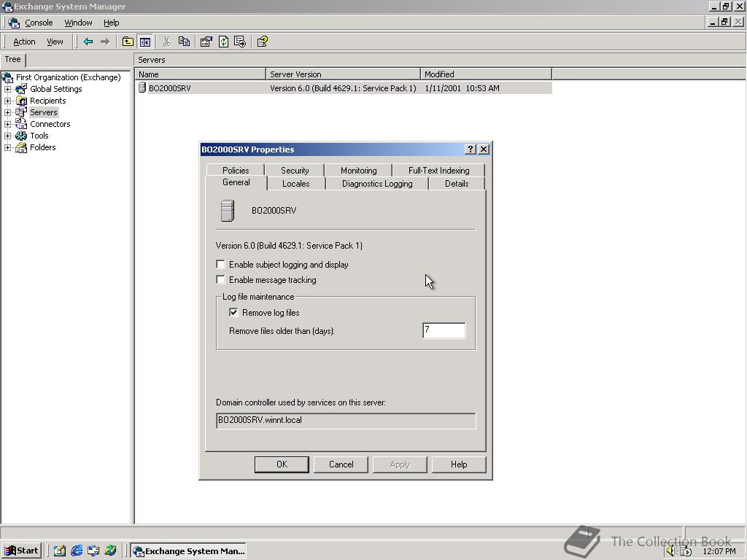Sort by the Server Version column header
Image resolution: width=747 pixels, height=560 pixels.
click(x=343, y=74)
